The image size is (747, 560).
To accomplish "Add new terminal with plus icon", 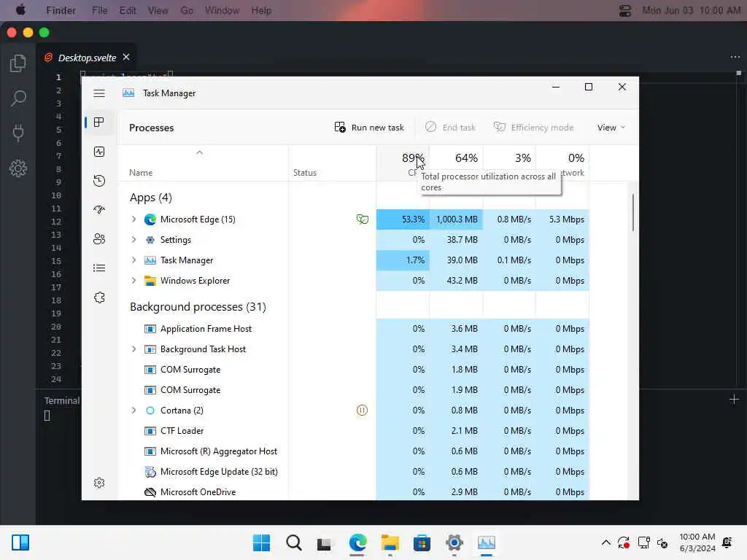I will point(734,400).
